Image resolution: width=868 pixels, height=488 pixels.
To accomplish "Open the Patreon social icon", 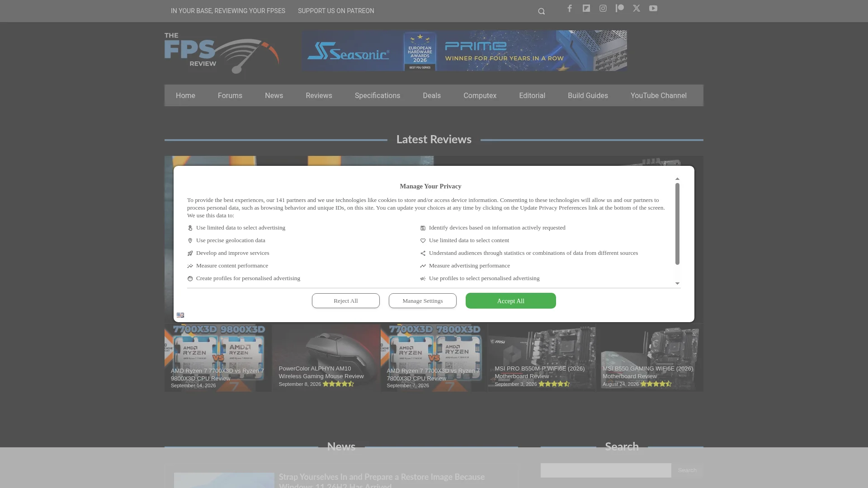I will (620, 8).
